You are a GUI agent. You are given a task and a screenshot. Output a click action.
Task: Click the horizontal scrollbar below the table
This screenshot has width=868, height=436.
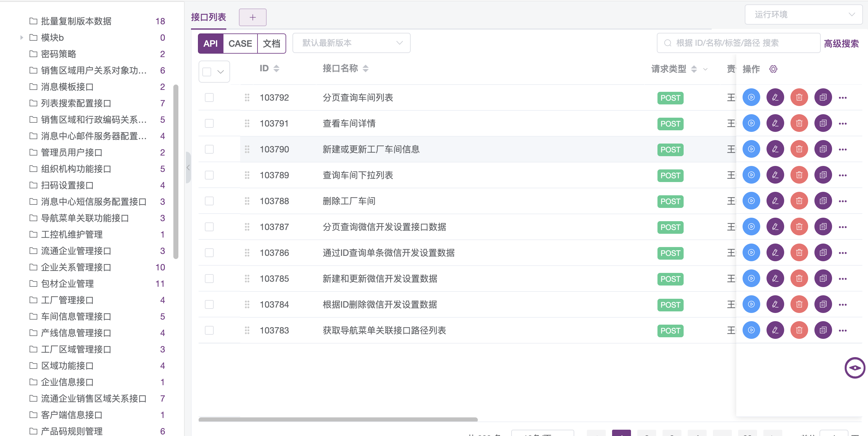(338, 420)
